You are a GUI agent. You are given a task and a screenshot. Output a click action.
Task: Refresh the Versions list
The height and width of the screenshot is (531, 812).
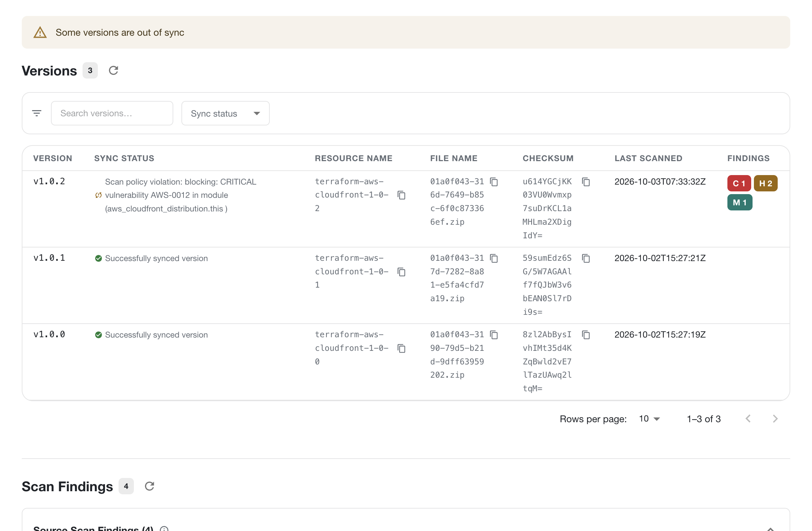pyautogui.click(x=113, y=71)
